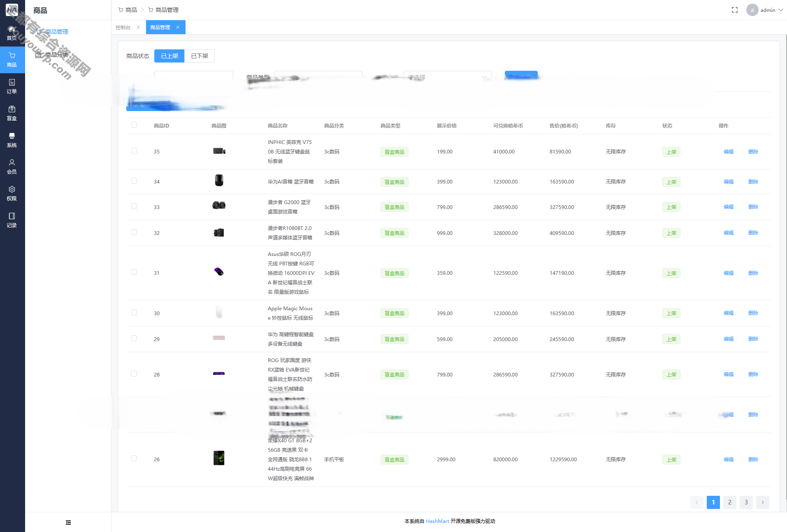Click the previous page arrow
Image resolution: width=787 pixels, height=532 pixels.
coord(697,502)
